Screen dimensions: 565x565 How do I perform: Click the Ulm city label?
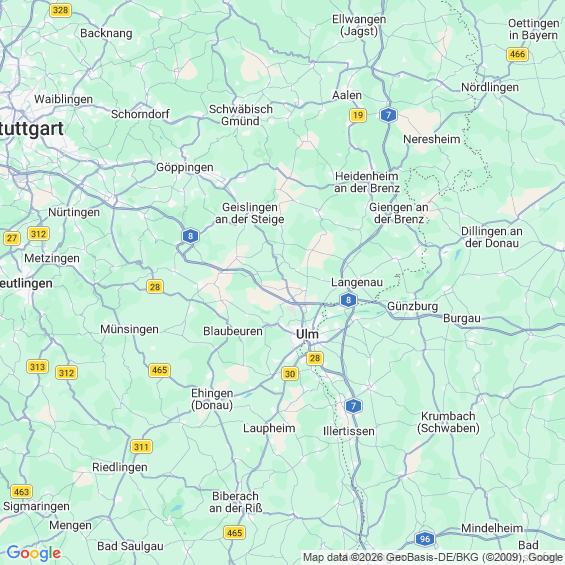click(307, 334)
